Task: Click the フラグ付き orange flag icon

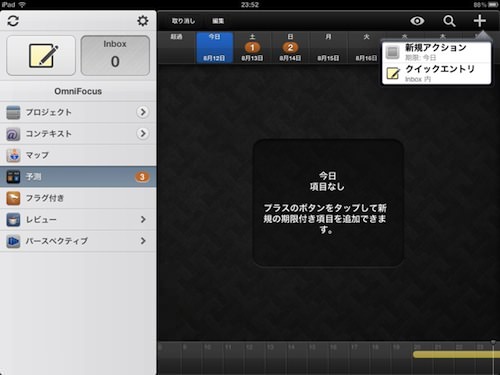Action: tap(13, 198)
